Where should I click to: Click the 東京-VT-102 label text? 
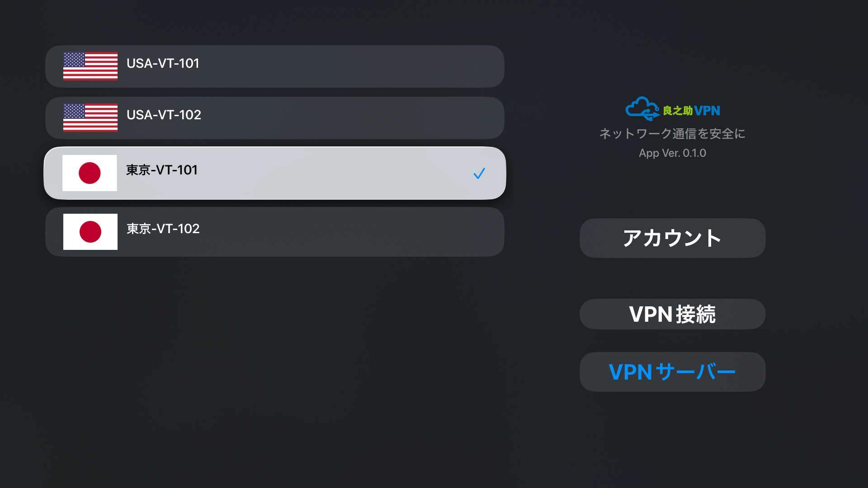(163, 229)
